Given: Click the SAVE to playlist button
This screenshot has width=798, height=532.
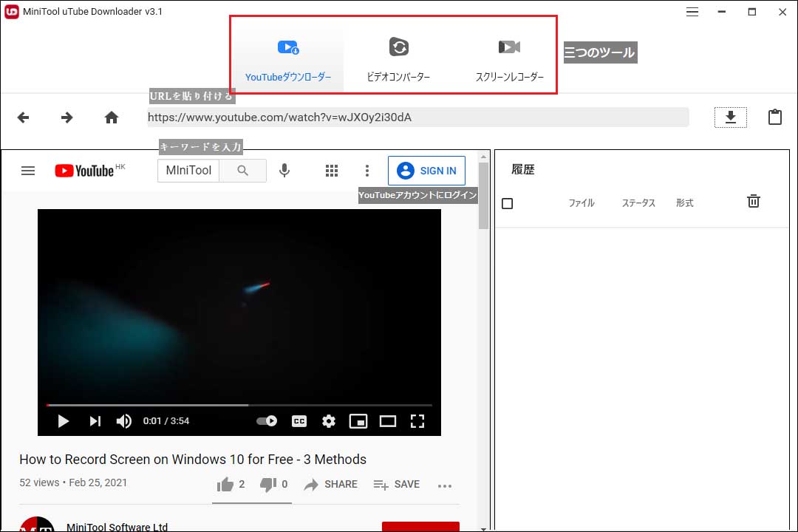Looking at the screenshot, I should (x=397, y=485).
